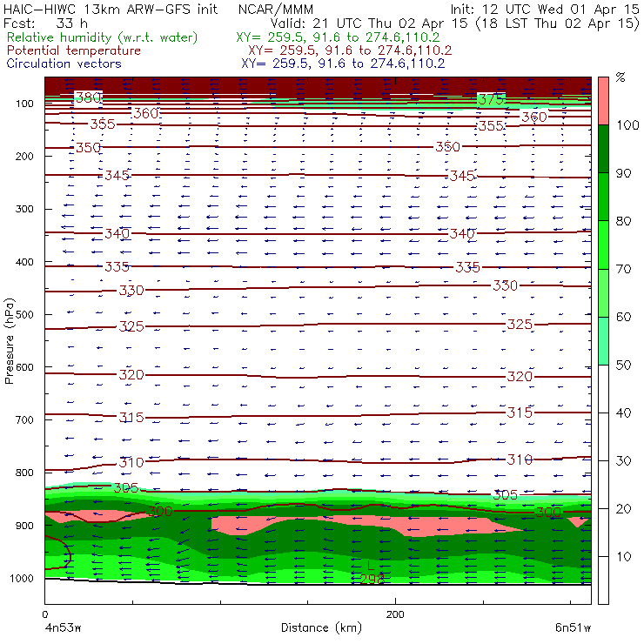Click the left-hand 350 contour label
Screen dimensions: 644x644
[88, 147]
